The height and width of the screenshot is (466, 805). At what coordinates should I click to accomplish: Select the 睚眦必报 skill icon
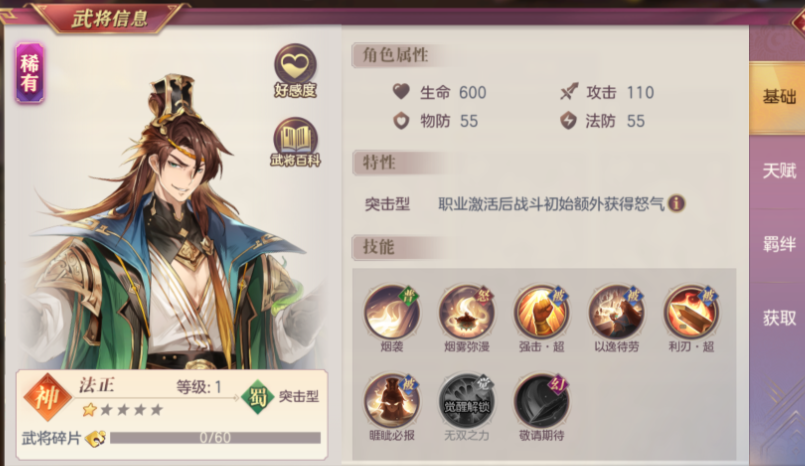[392, 401]
